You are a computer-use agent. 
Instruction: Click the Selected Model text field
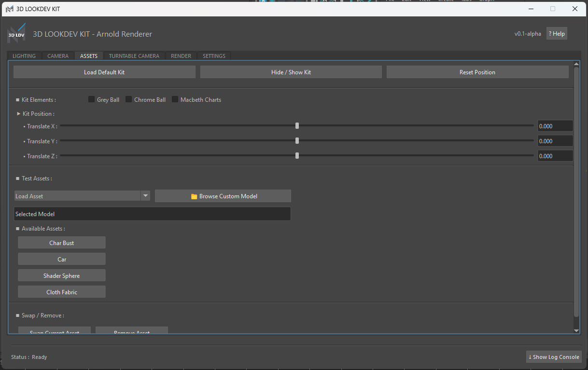coord(153,214)
